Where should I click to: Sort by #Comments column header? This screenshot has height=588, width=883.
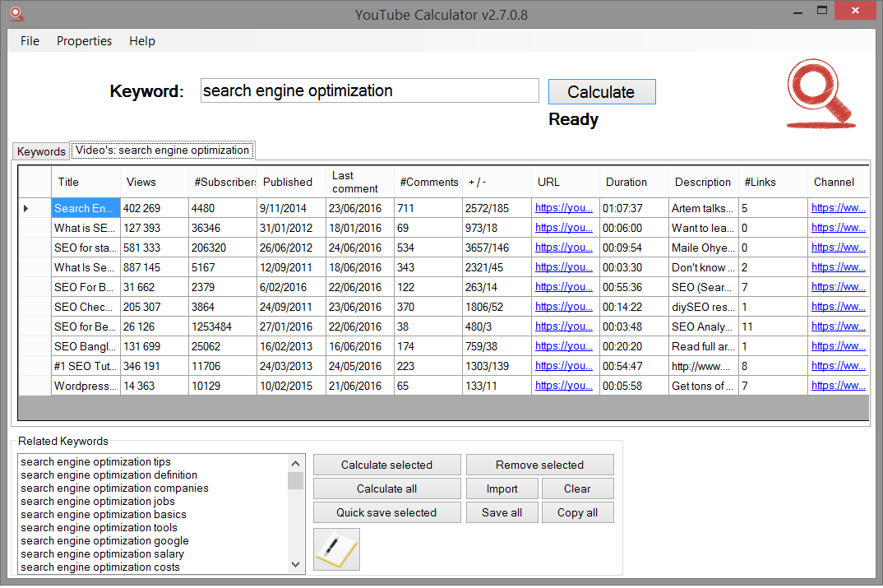click(x=428, y=182)
